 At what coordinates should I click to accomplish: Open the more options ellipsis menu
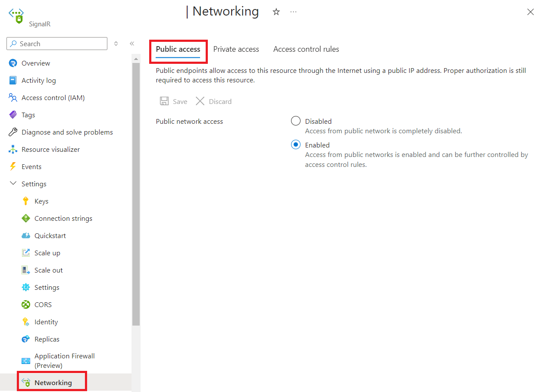(x=293, y=12)
